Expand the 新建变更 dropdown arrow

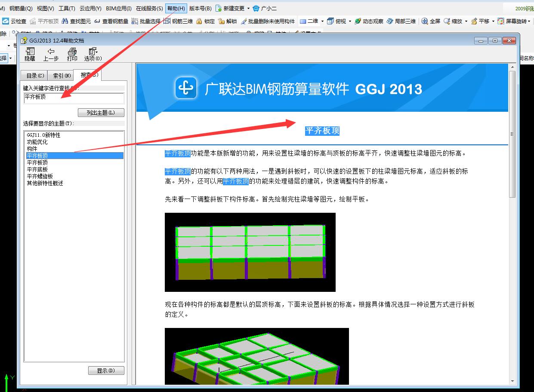pyautogui.click(x=248, y=8)
